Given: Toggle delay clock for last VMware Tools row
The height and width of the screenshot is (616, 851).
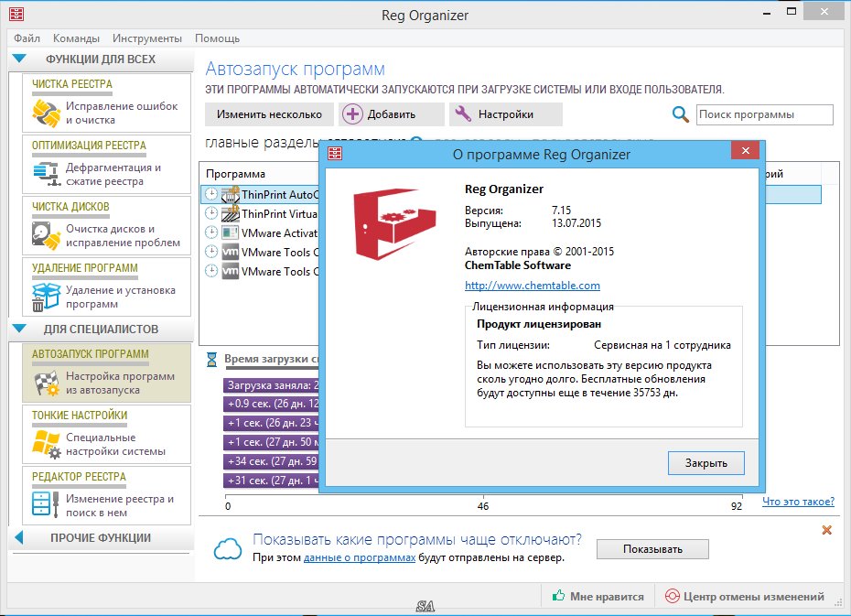Looking at the screenshot, I should pos(211,271).
